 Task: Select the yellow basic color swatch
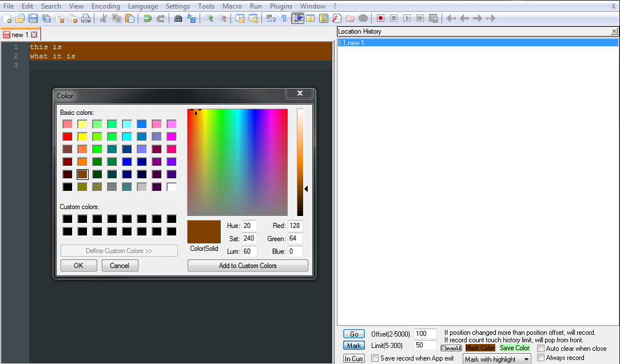(x=82, y=137)
